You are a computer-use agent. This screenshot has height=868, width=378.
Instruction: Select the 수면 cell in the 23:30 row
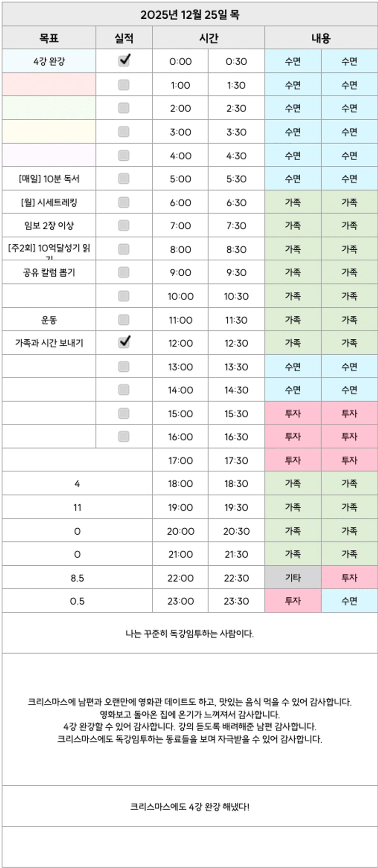(x=349, y=601)
